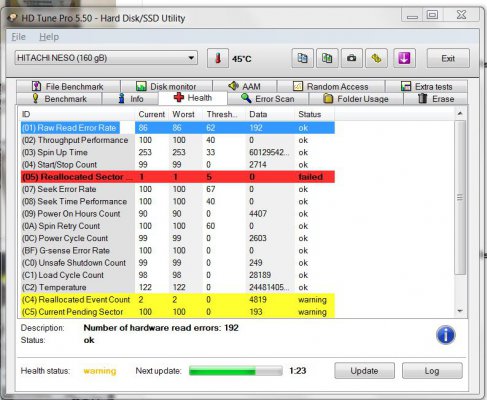487x400 pixels.
Task: Click the Log button
Action: tap(432, 371)
